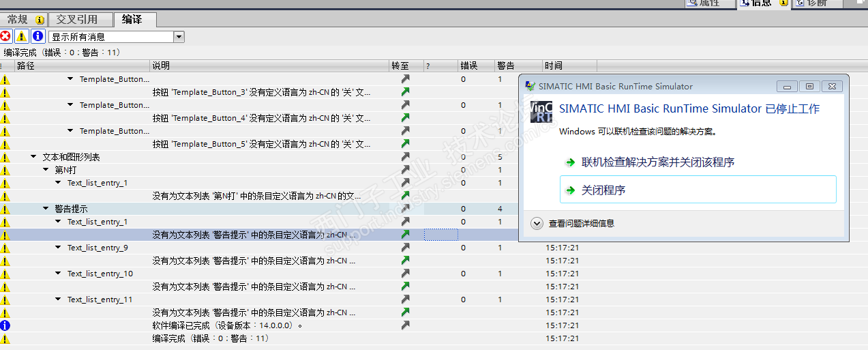Click gray go-to arrow for Text_list_entry_10
Screen dimensions: 868x350
(x=406, y=274)
